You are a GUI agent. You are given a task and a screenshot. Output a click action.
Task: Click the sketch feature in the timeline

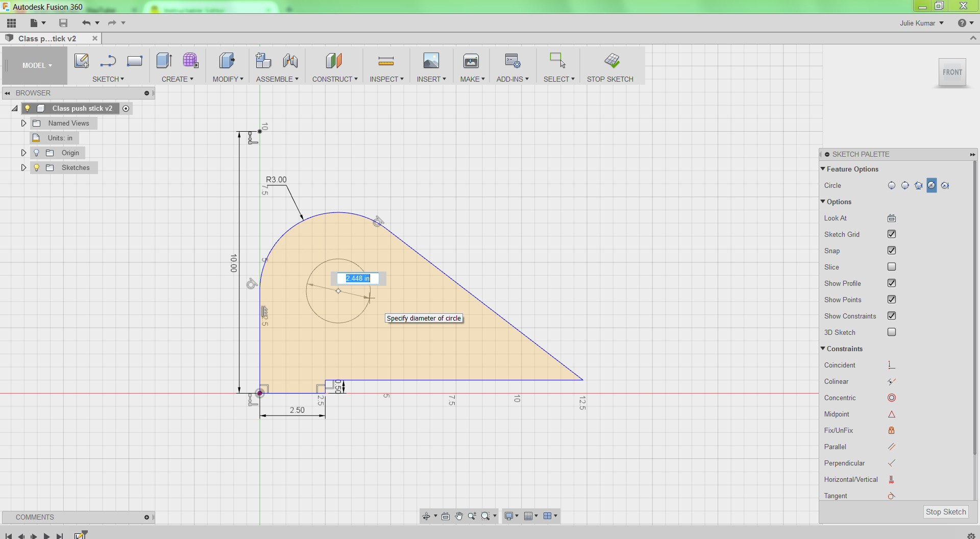pyautogui.click(x=80, y=535)
